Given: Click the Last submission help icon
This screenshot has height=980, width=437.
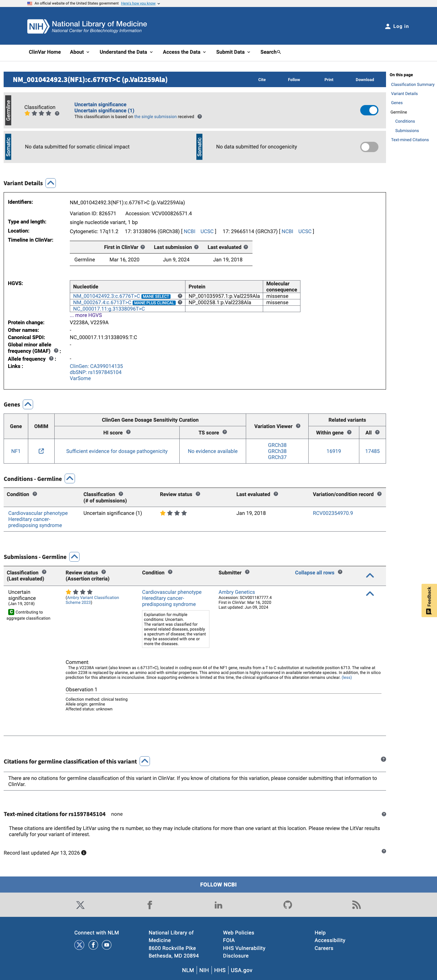Looking at the screenshot, I should click(196, 247).
